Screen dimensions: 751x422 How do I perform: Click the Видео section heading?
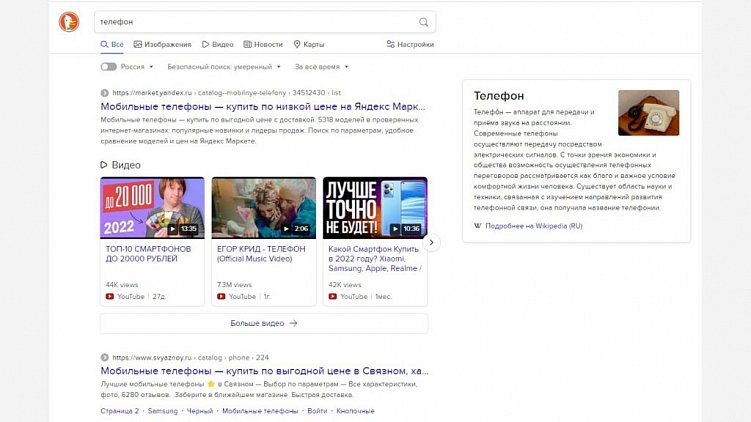coord(120,165)
